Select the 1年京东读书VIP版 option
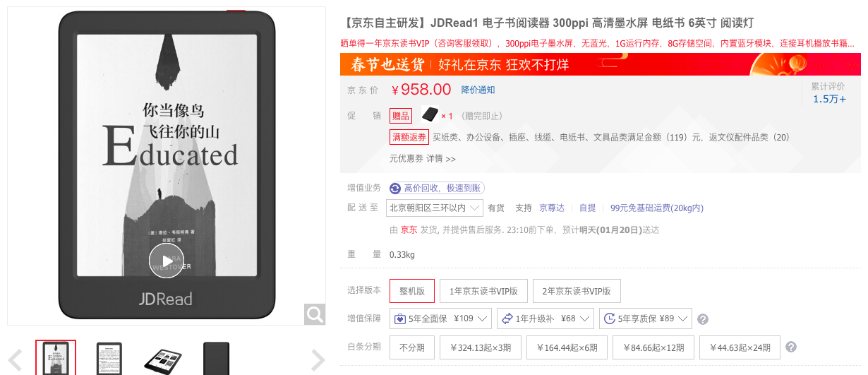Image resolution: width=868 pixels, height=375 pixels. pos(484,291)
